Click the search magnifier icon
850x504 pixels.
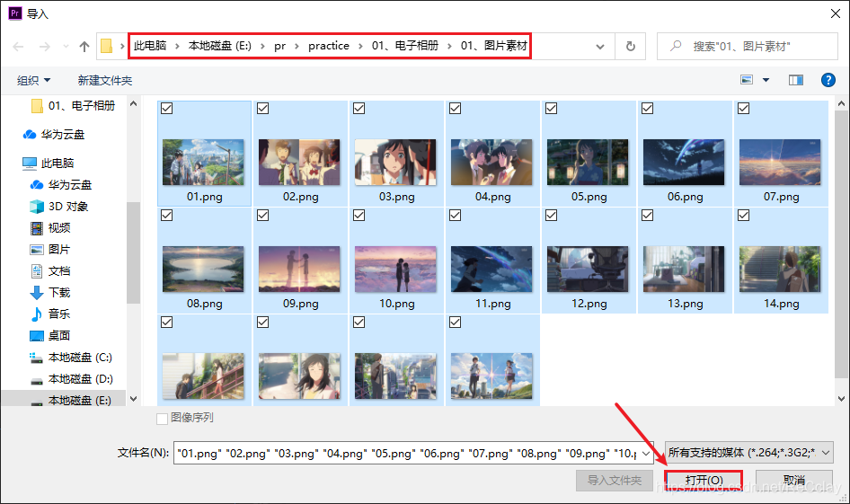tap(676, 46)
